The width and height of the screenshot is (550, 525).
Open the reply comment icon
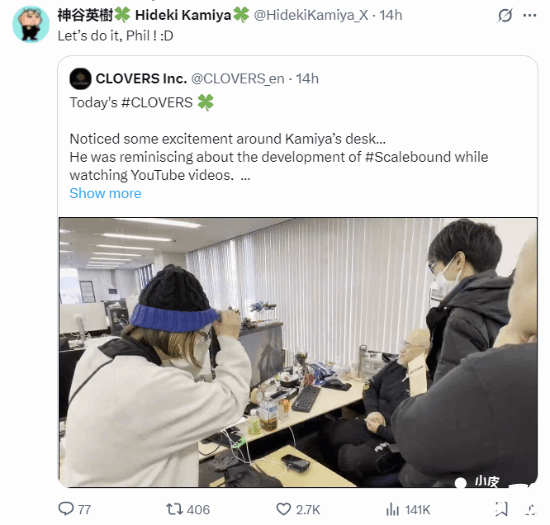click(x=66, y=509)
